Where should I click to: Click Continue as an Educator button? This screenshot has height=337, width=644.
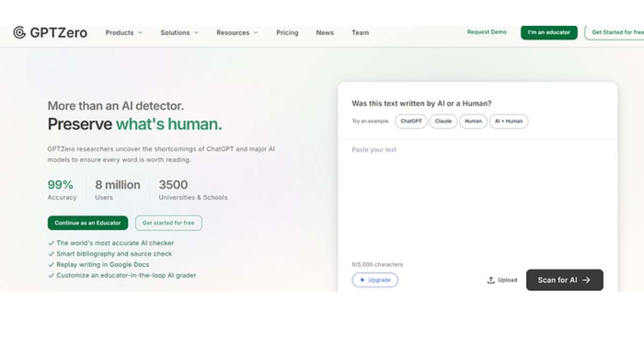pyautogui.click(x=88, y=223)
